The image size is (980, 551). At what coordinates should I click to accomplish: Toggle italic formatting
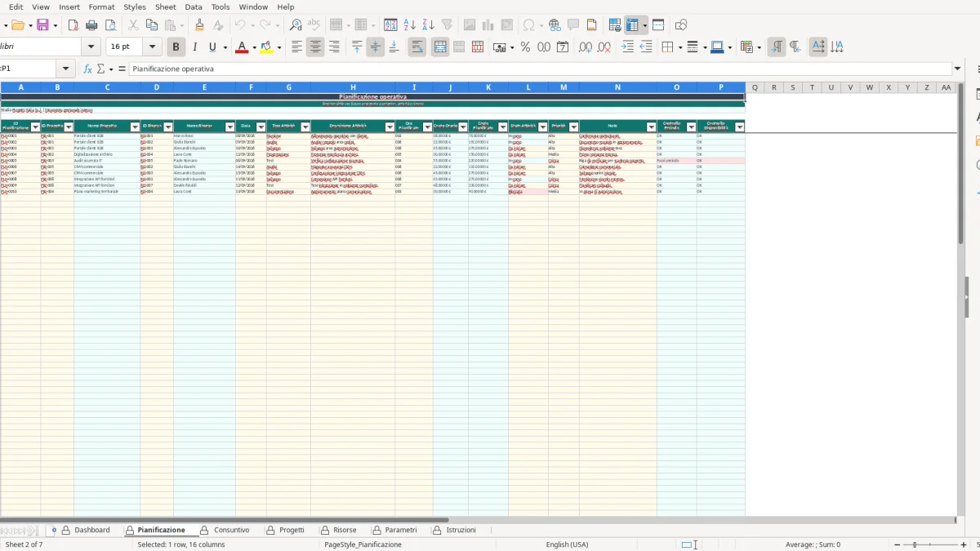194,47
